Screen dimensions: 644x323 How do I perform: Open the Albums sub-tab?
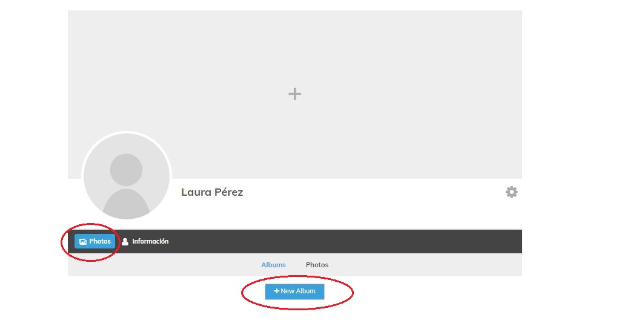tap(273, 265)
